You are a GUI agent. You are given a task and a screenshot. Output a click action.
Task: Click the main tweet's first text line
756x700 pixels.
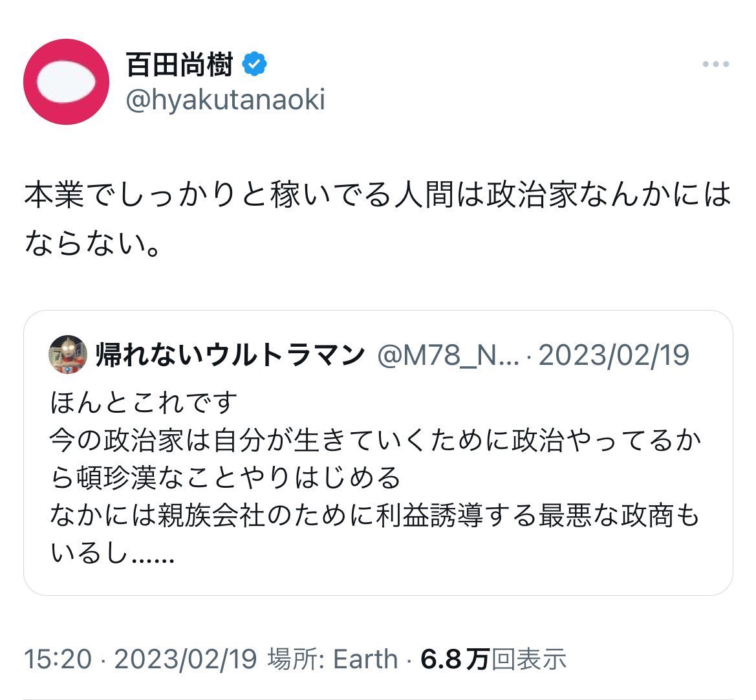pyautogui.click(x=378, y=195)
